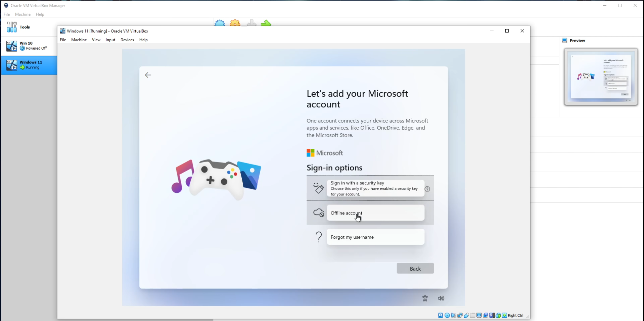Open the Devices menu in VM window
The image size is (644, 321).
click(127, 40)
